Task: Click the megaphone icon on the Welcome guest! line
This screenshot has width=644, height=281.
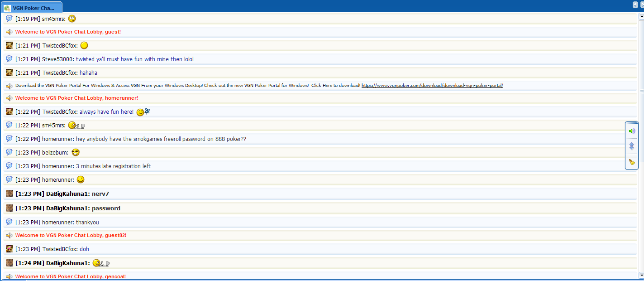Action: [9, 32]
